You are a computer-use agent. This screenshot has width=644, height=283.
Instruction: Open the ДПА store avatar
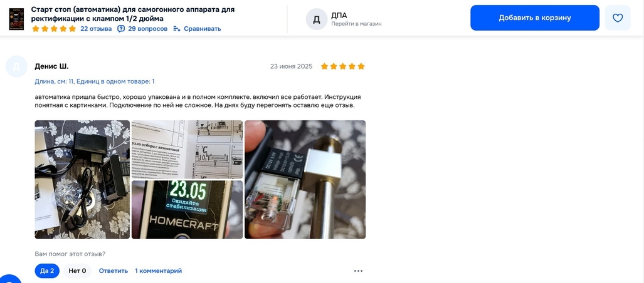tap(316, 19)
